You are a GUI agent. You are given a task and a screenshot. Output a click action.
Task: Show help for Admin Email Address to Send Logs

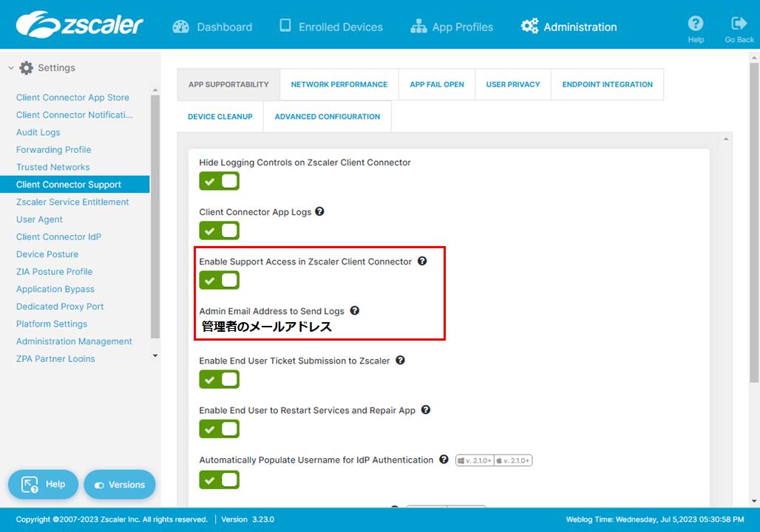[355, 310]
